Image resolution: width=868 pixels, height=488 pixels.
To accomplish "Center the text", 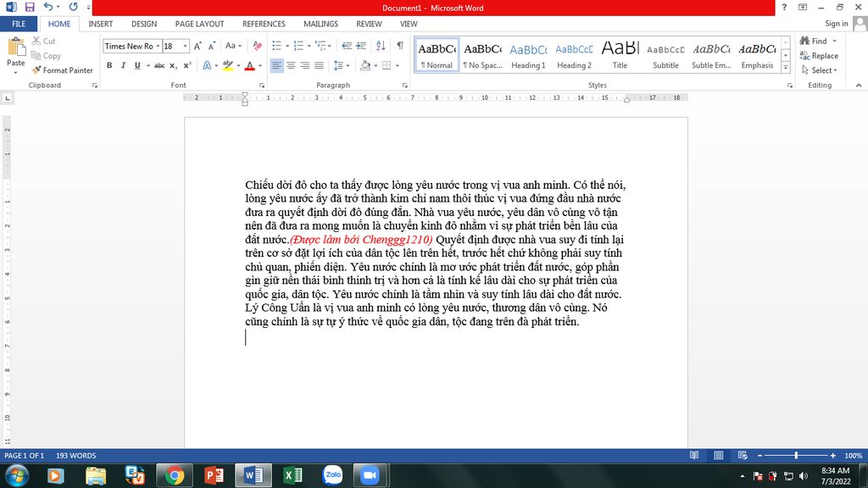I will (291, 65).
